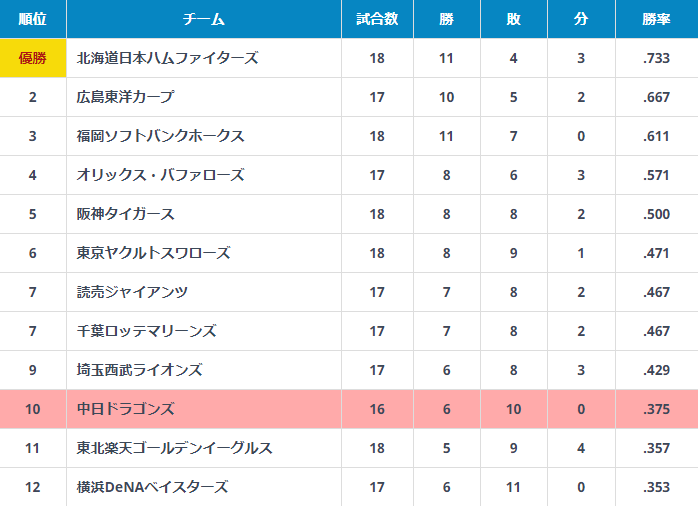Choose オリックス・バファローズ team name

click(x=160, y=175)
